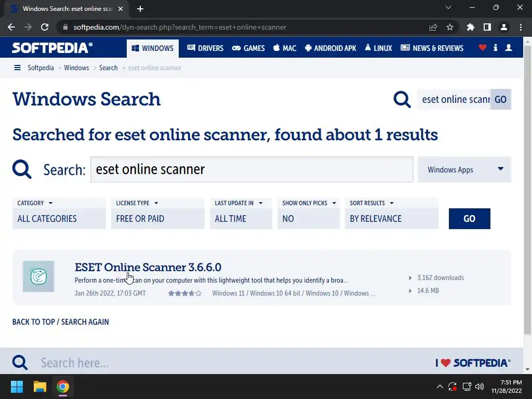This screenshot has width=532, height=399.
Task: Open the taskbar clock and date
Action: tap(507, 387)
